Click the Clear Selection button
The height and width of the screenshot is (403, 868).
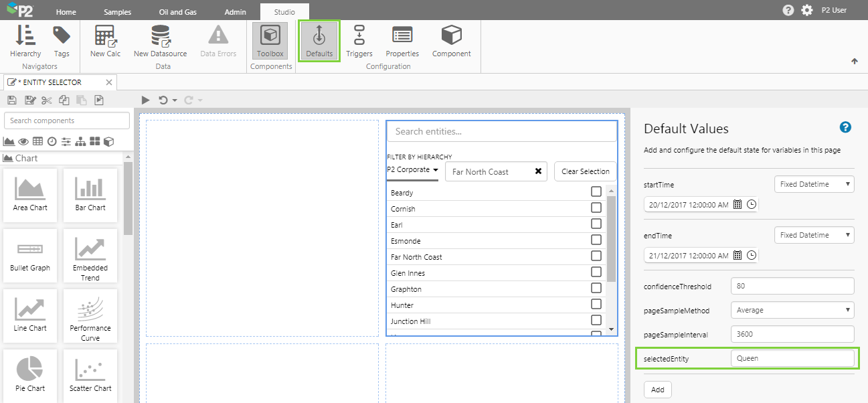click(x=585, y=171)
